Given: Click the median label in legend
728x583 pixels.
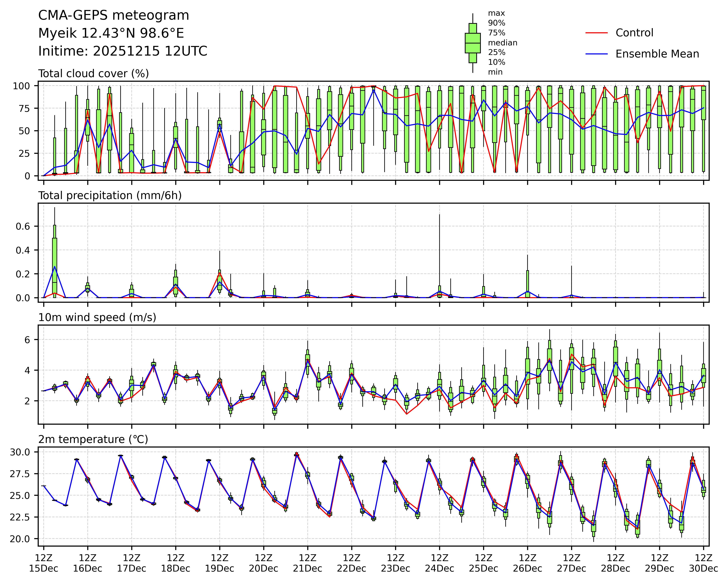Looking at the screenshot, I should (502, 43).
